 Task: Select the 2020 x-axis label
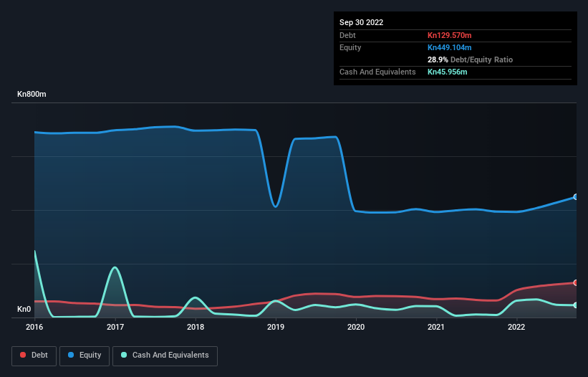(356, 327)
